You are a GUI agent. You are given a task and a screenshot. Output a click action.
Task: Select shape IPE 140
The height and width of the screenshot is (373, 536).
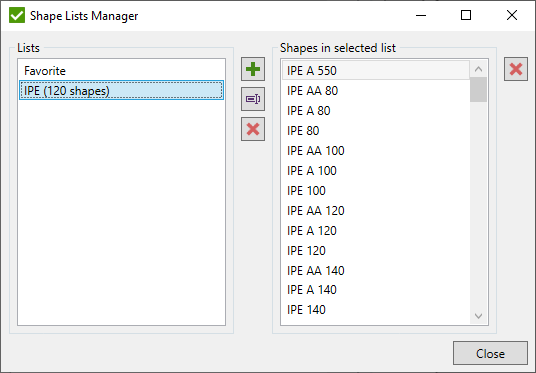[376, 310]
